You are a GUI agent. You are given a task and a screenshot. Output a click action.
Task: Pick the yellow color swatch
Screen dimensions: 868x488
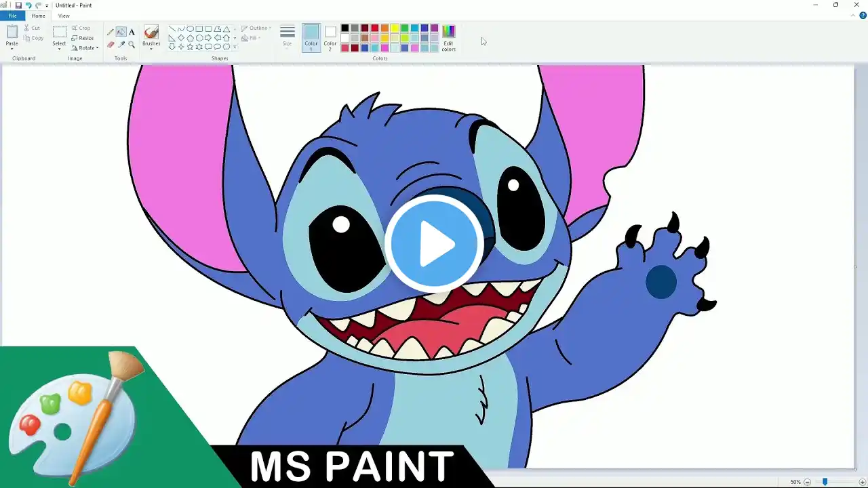[395, 28]
